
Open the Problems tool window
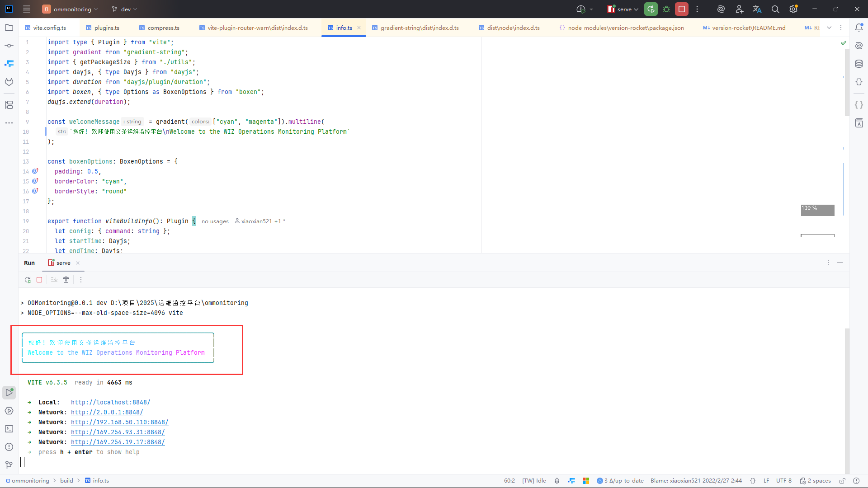click(x=9, y=447)
